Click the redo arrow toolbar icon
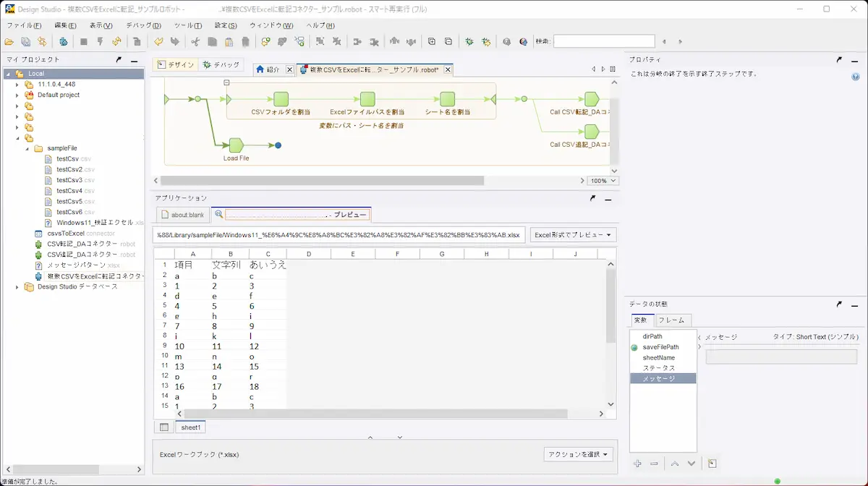This screenshot has width=868, height=486. pos(174,41)
